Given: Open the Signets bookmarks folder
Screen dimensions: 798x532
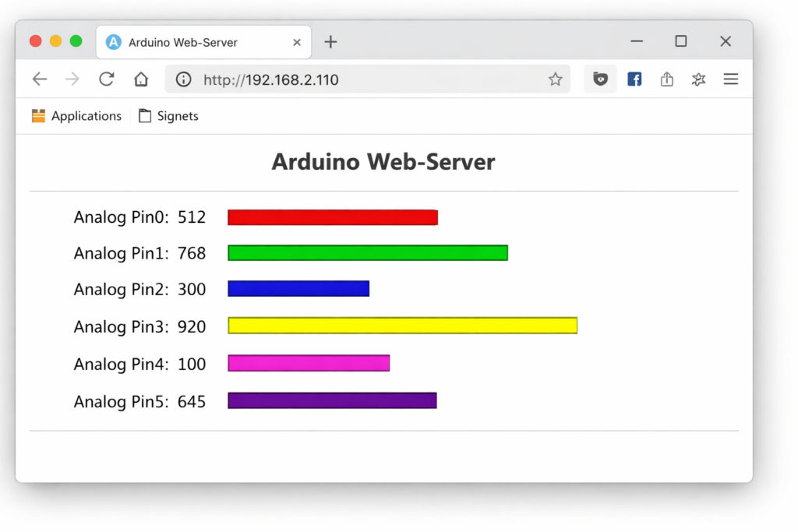Looking at the screenshot, I should (168, 116).
